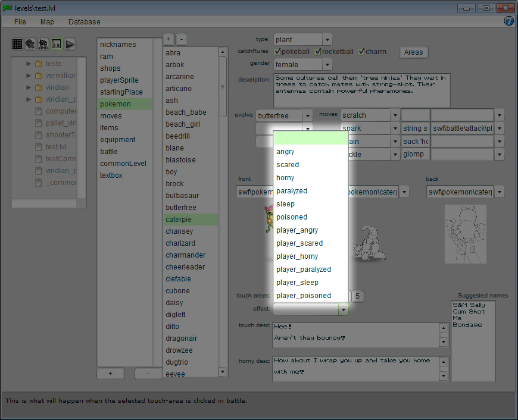This screenshot has width=518, height=420.
Task: Click the Areas button
Action: 413,52
